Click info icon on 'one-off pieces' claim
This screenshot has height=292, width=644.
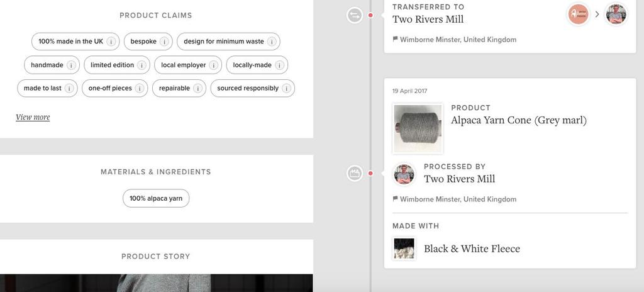click(139, 89)
